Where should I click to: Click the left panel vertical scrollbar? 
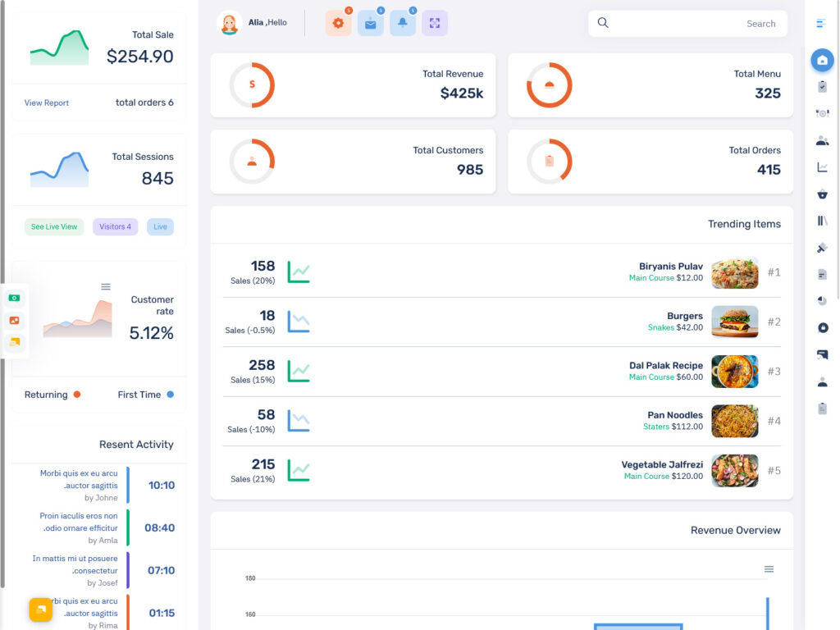click(2, 294)
